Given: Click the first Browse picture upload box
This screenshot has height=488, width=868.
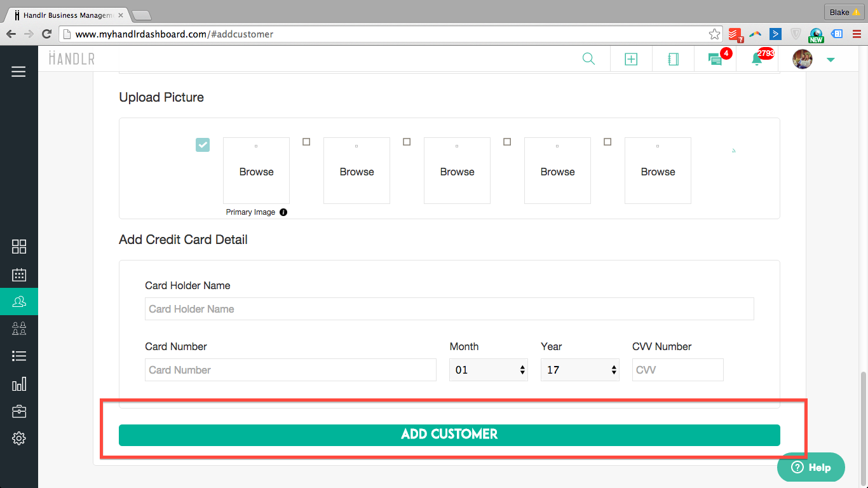Looking at the screenshot, I should click(x=256, y=171).
